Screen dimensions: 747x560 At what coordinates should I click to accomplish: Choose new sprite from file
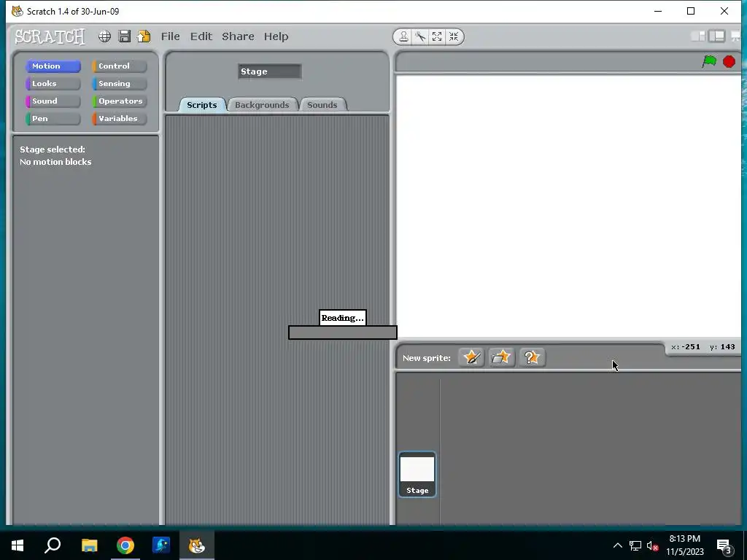501,357
